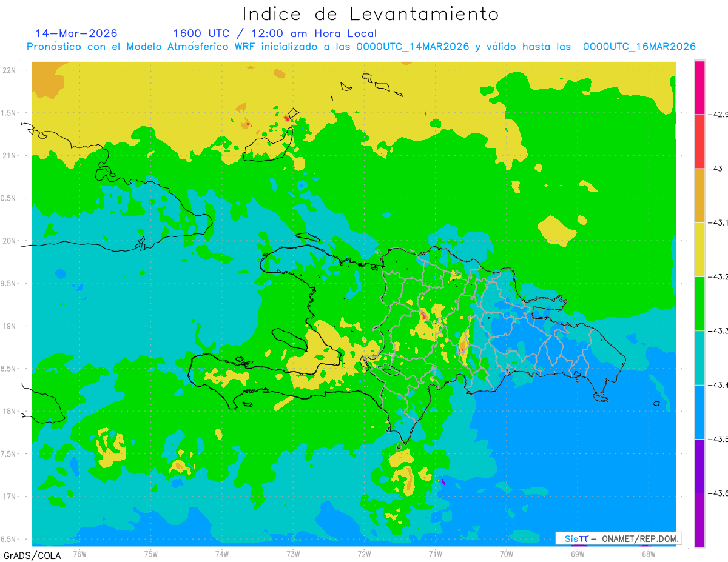Image resolution: width=728 pixels, height=562 pixels.
Task: Click the legend value '-43.5'
Action: click(718, 438)
